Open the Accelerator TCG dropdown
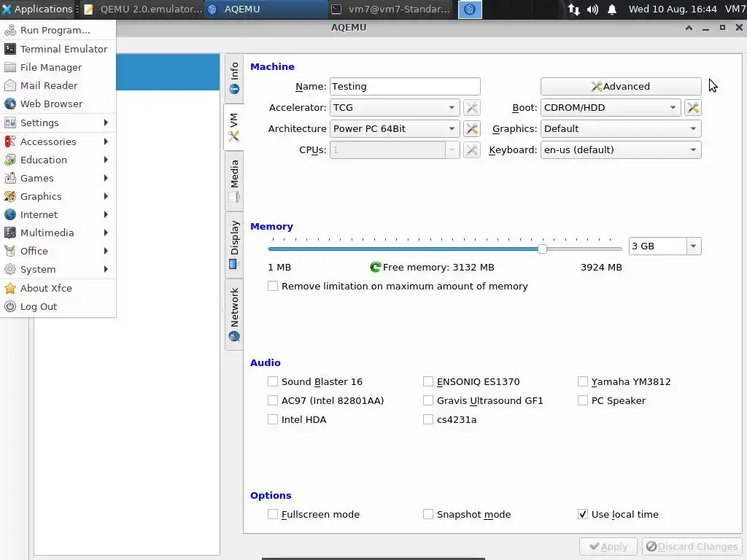747x560 pixels. click(395, 108)
